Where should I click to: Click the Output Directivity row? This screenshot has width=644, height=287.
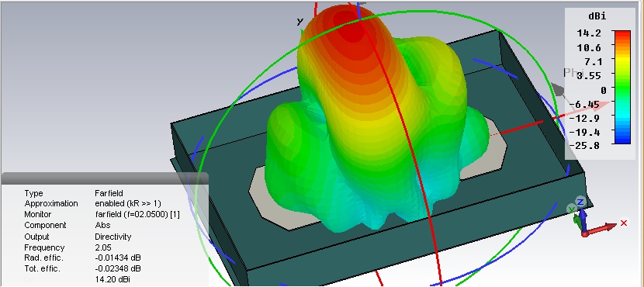pos(78,237)
